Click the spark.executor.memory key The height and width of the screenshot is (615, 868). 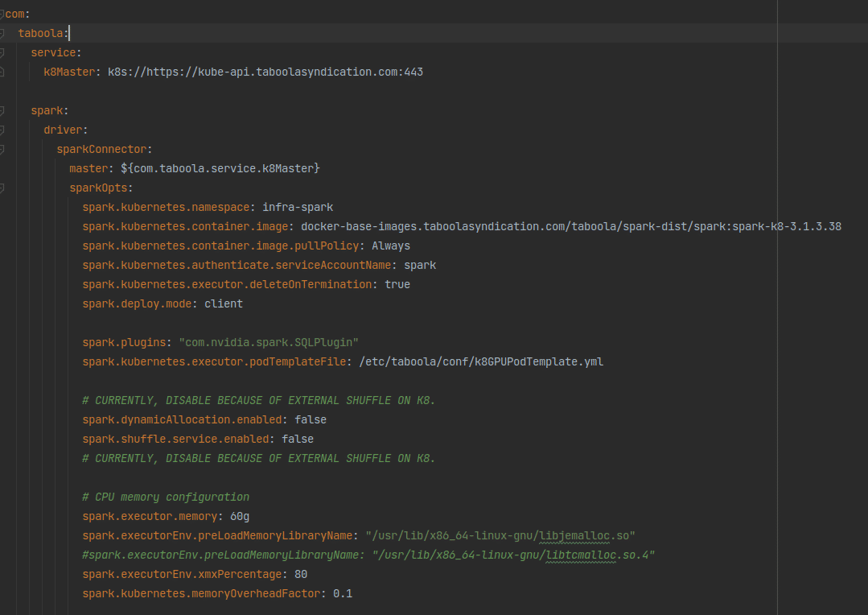click(x=150, y=516)
